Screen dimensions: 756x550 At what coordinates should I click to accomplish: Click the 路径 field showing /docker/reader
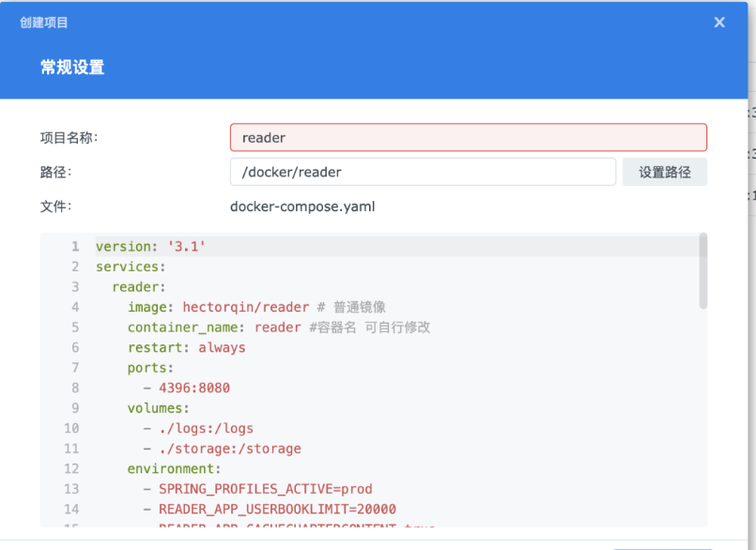tap(423, 172)
